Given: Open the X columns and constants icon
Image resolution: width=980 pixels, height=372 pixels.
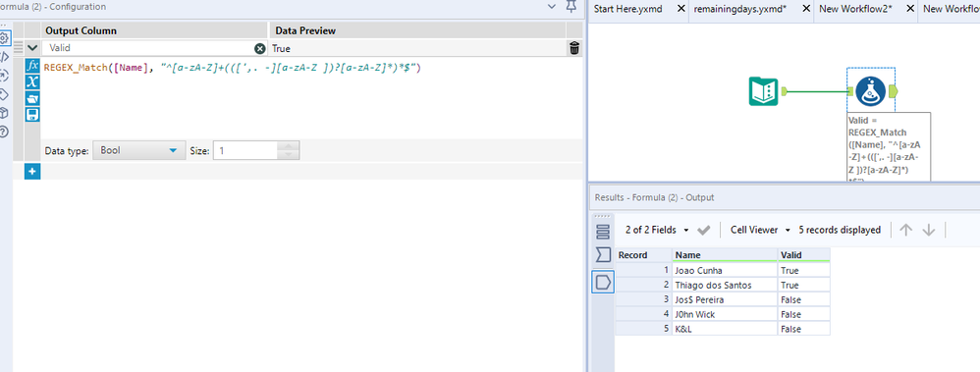Looking at the screenshot, I should coord(32,81).
